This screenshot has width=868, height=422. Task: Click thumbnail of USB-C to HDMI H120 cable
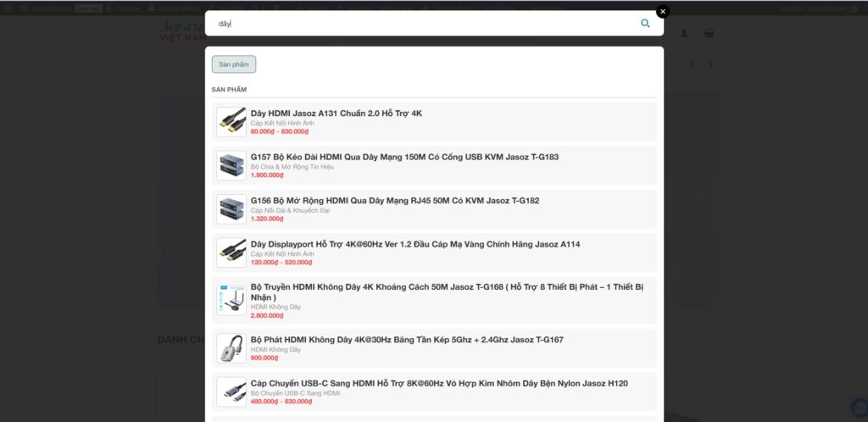tap(231, 391)
